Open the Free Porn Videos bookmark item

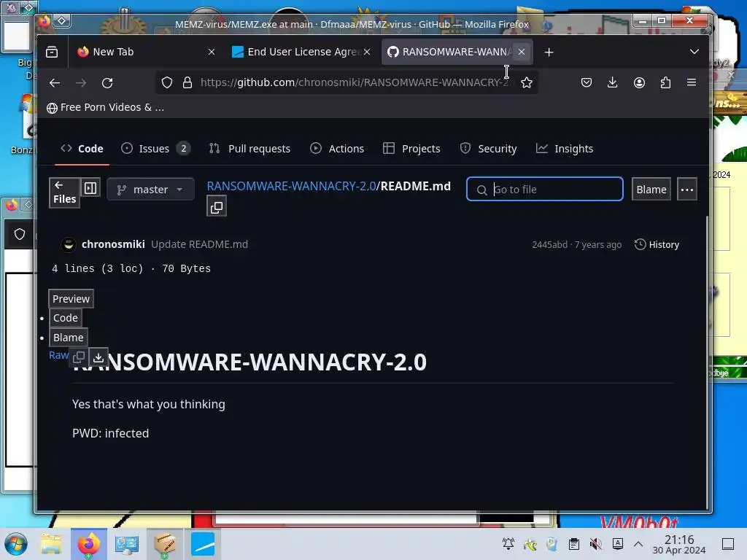(x=106, y=108)
